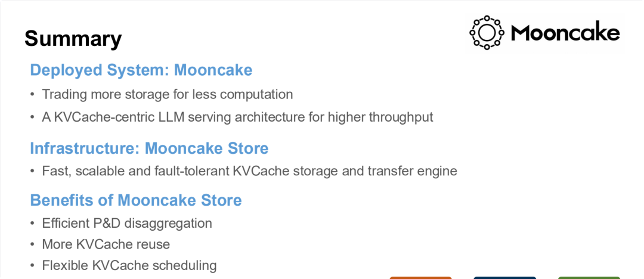The image size is (644, 279).
Task: Click the orange box at slide bottom
Action: (x=420, y=277)
